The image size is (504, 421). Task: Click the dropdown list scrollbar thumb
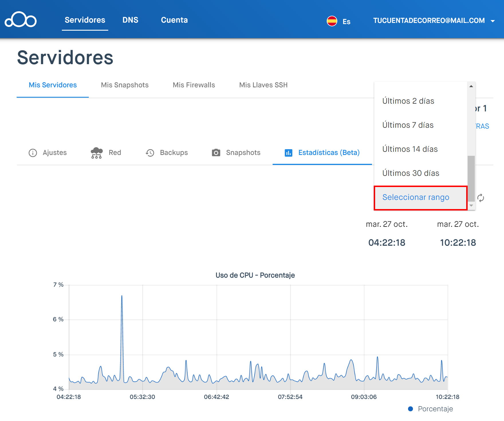[x=471, y=179]
